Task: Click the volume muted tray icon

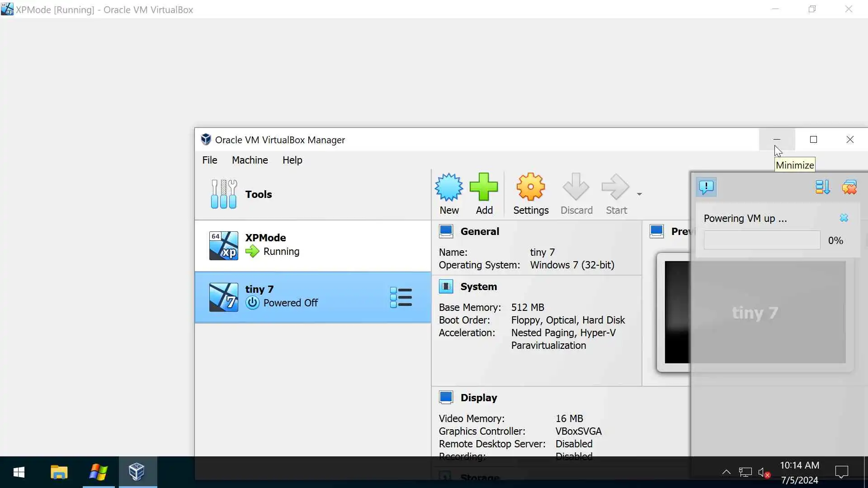Action: 764,473
